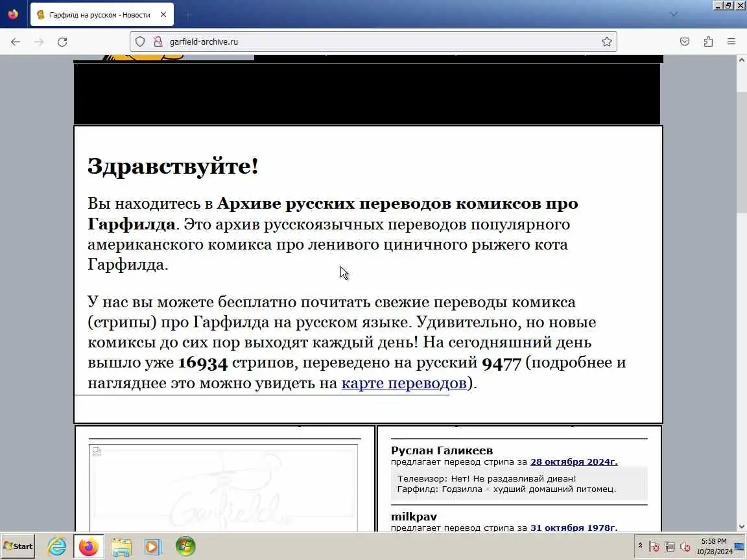This screenshot has height=560, width=747.
Task: Select the Гарфилд на русском - Новости tab
Action: click(x=102, y=15)
